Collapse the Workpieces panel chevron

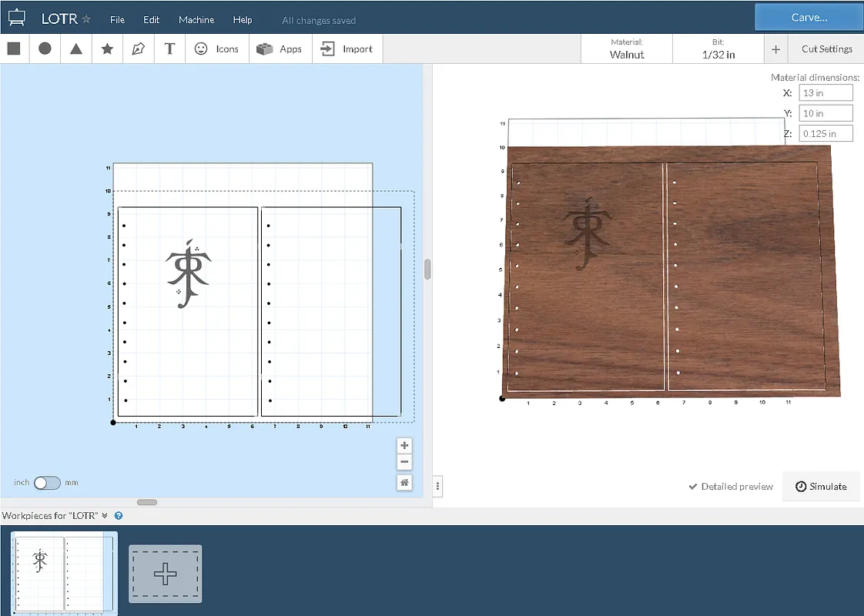105,516
